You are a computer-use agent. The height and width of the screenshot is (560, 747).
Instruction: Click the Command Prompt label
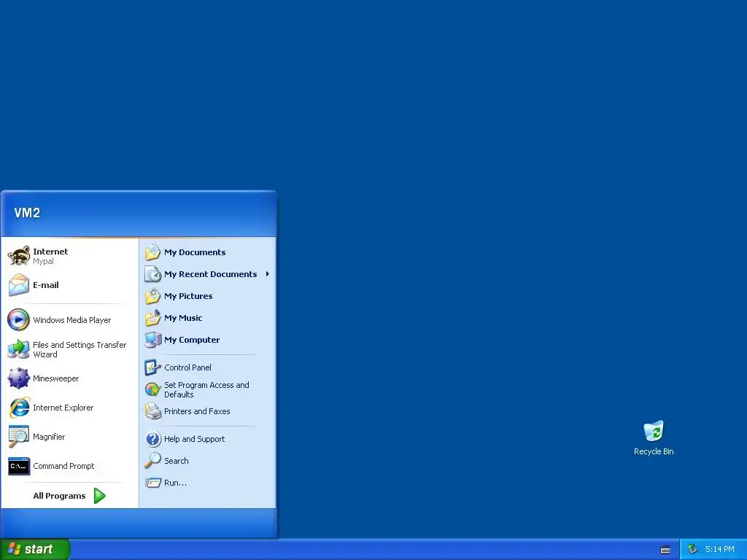[63, 466]
